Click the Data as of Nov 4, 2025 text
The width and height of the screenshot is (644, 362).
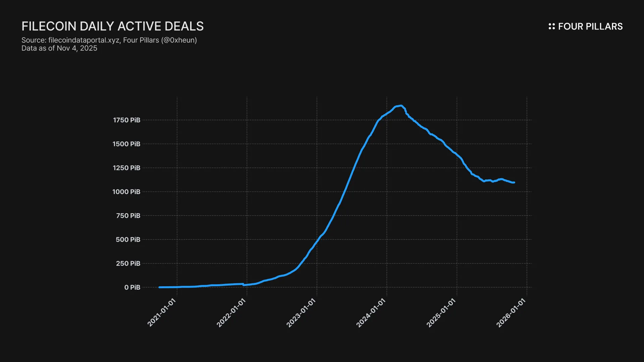(59, 48)
